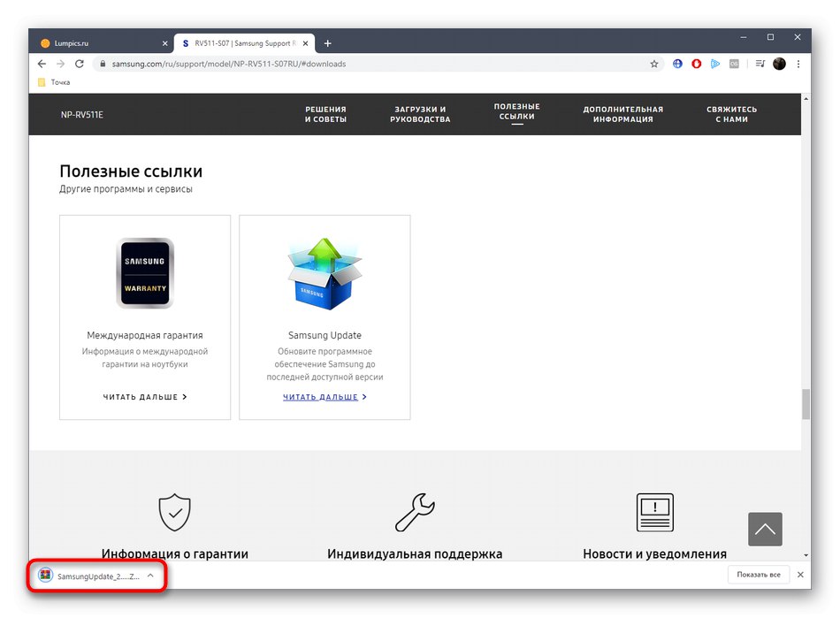
Task: Click the blue globe extension icon
Action: 677,64
